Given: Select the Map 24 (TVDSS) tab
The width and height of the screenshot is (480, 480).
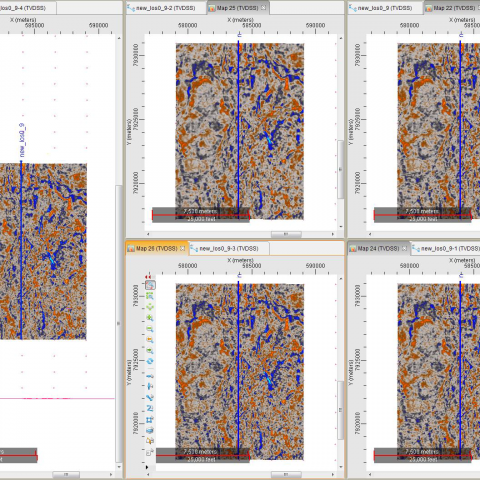Looking at the screenshot, I should [378, 249].
